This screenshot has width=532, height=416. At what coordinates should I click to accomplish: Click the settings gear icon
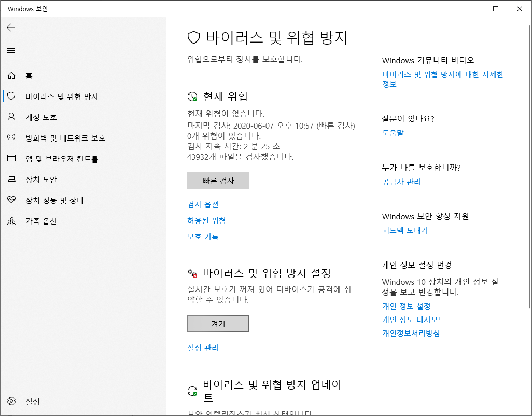[11, 401]
